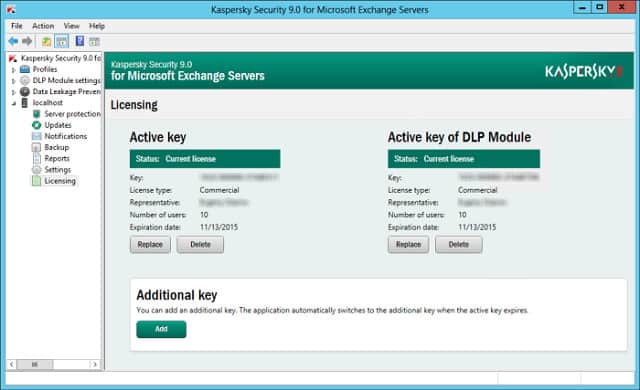Select DLP Module settings in the tree
The height and width of the screenshot is (390, 640).
coord(67,80)
